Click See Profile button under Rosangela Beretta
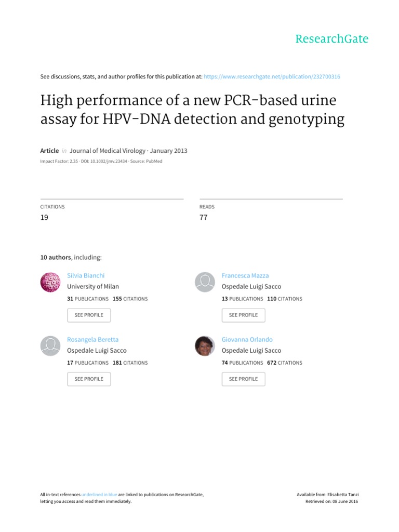399x532 pixels. (89, 379)
